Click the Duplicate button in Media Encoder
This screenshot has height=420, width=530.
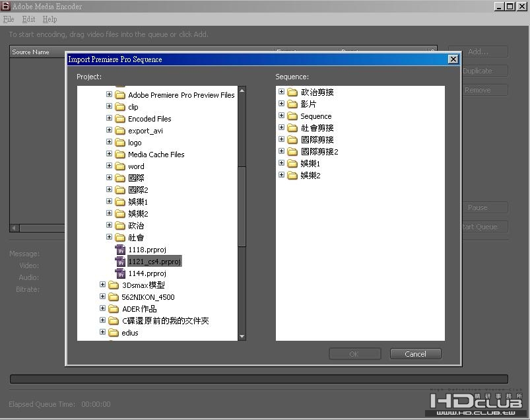484,71
